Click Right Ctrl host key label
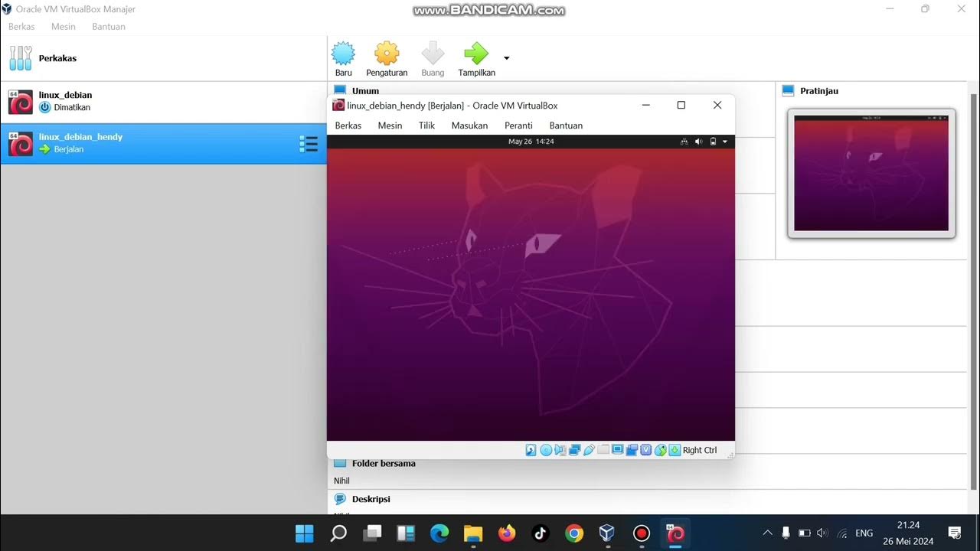980x551 pixels. (x=700, y=450)
